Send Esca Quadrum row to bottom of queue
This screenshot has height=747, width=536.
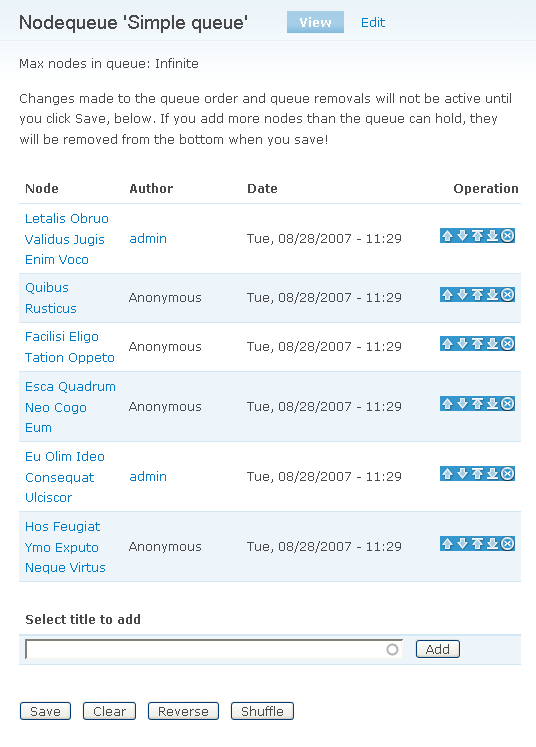point(493,404)
